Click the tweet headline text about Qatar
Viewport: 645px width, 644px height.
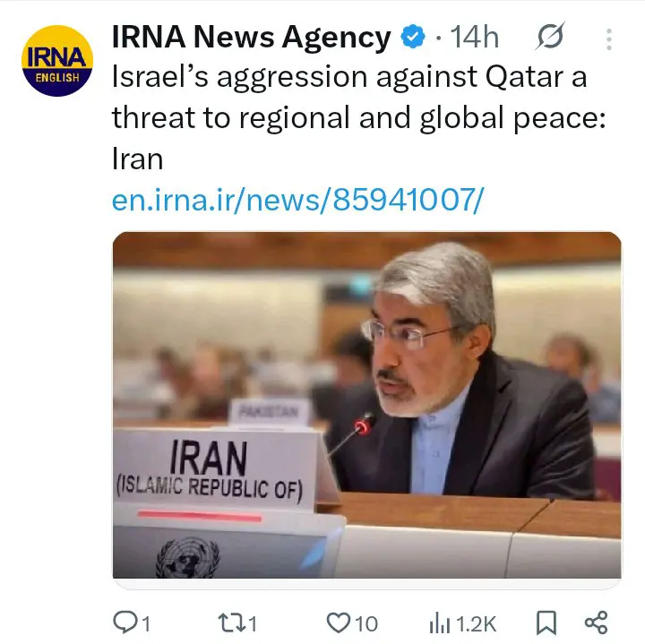pyautogui.click(x=358, y=117)
